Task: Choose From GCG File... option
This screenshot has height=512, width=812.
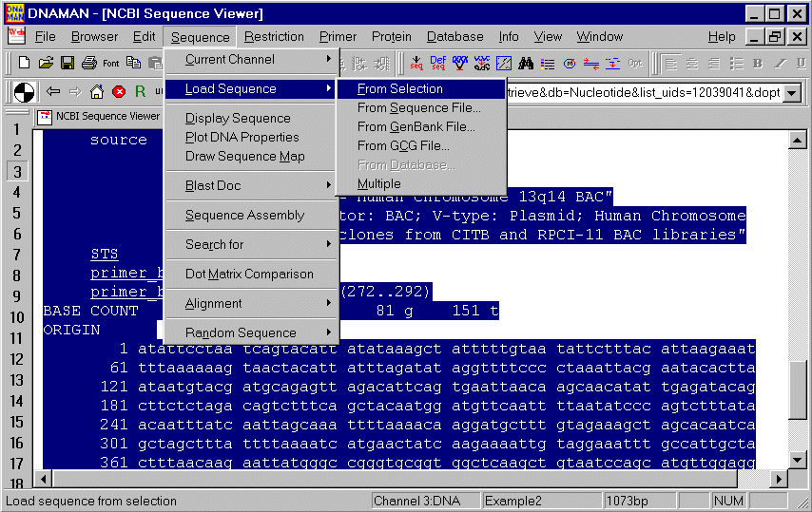Action: click(421, 146)
